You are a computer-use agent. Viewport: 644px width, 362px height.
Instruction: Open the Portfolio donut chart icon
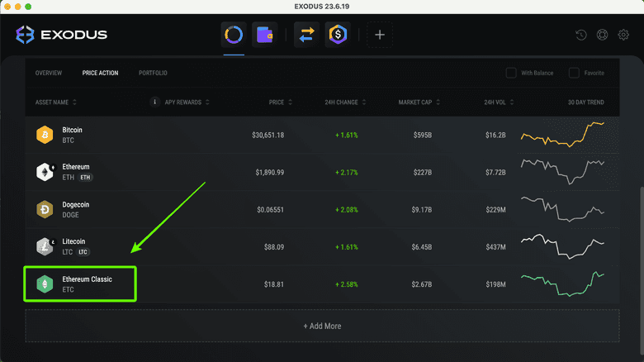(x=234, y=36)
